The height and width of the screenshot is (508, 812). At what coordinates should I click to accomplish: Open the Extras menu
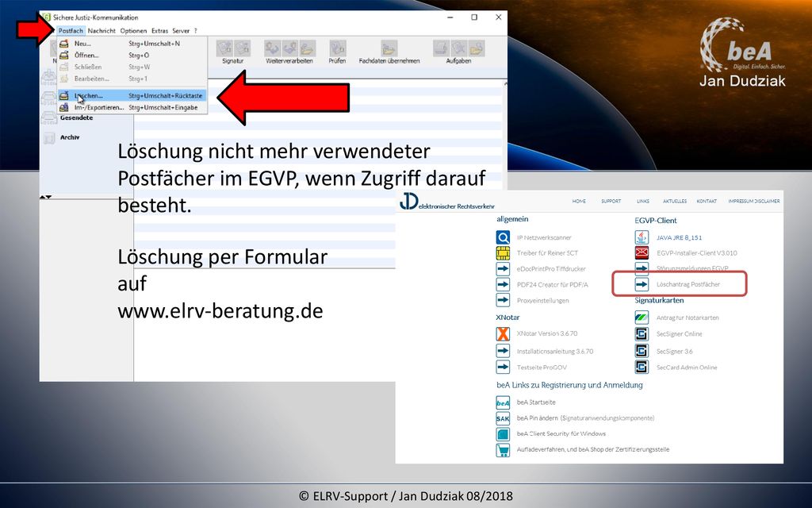coord(159,31)
